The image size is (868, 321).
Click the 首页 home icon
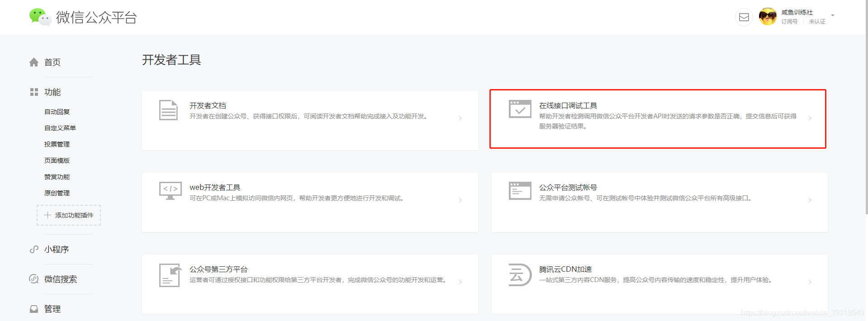pos(34,62)
